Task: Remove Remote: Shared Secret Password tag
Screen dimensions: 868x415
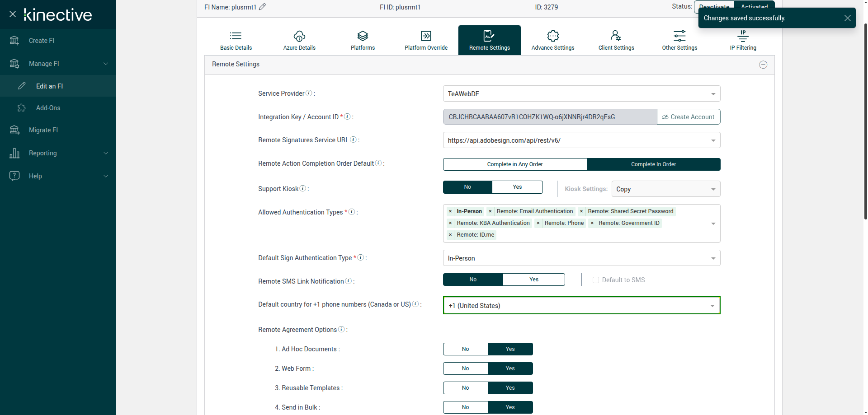Action: [x=581, y=211]
